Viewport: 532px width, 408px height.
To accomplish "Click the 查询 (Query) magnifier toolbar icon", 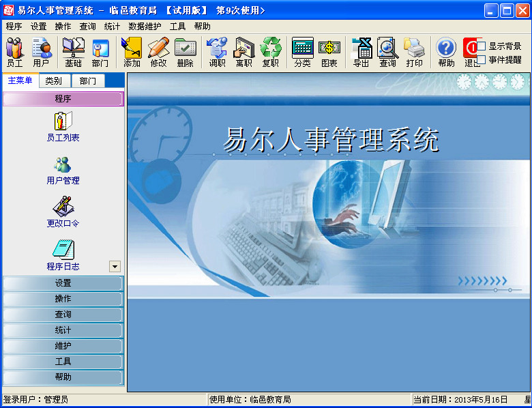I will point(388,53).
